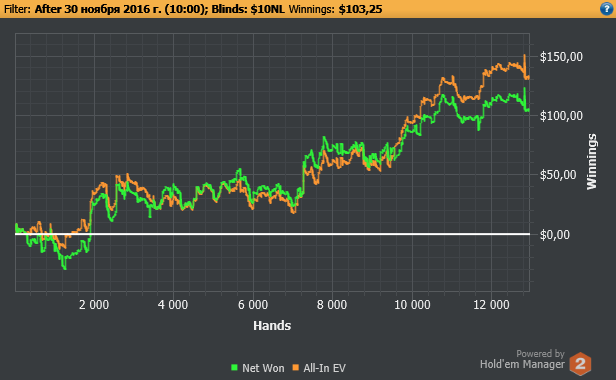Click the Winnings value '$103,25' in header
The height and width of the screenshot is (380, 616).
click(360, 9)
